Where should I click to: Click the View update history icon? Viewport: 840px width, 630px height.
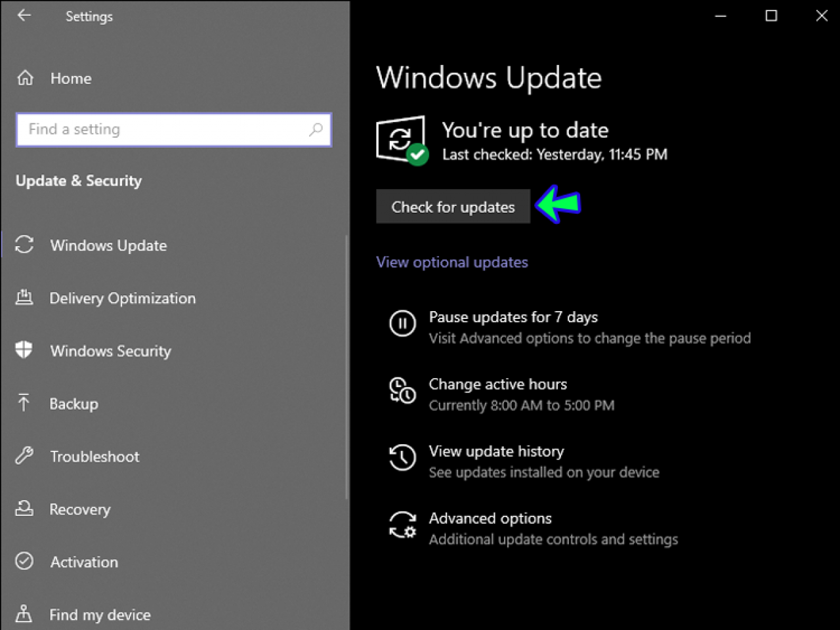pos(402,458)
